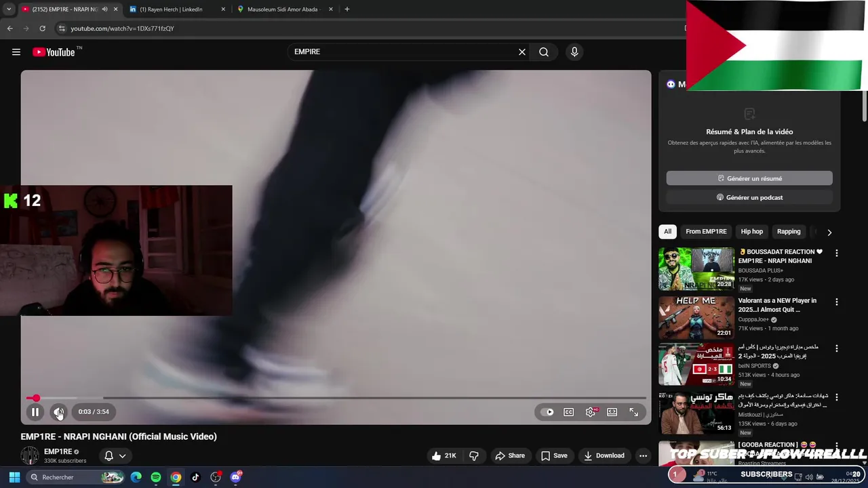The image size is (868, 488).
Task: Open more actions ellipsis below video
Action: [643, 455]
